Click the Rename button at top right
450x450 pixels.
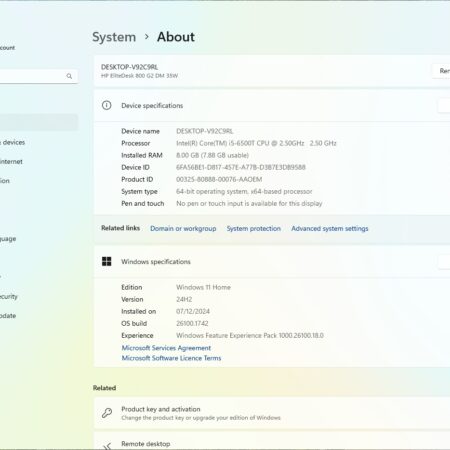pos(441,71)
